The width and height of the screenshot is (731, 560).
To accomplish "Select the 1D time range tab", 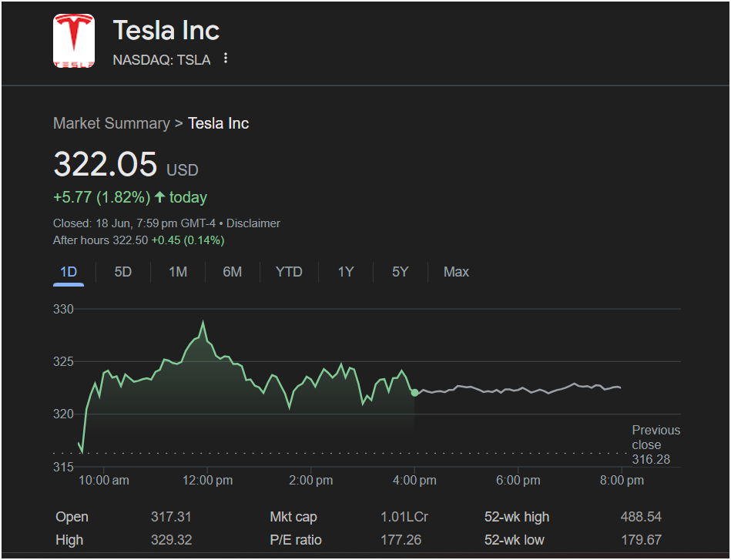I will pyautogui.click(x=69, y=272).
